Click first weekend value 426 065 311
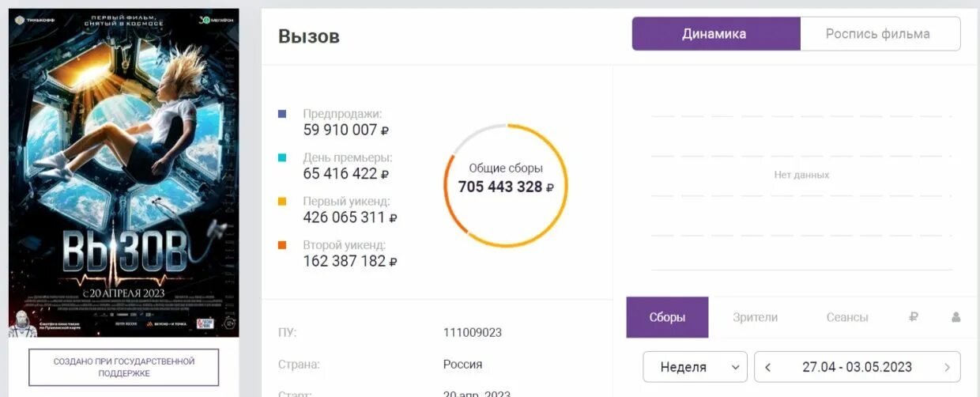 [x=350, y=217]
